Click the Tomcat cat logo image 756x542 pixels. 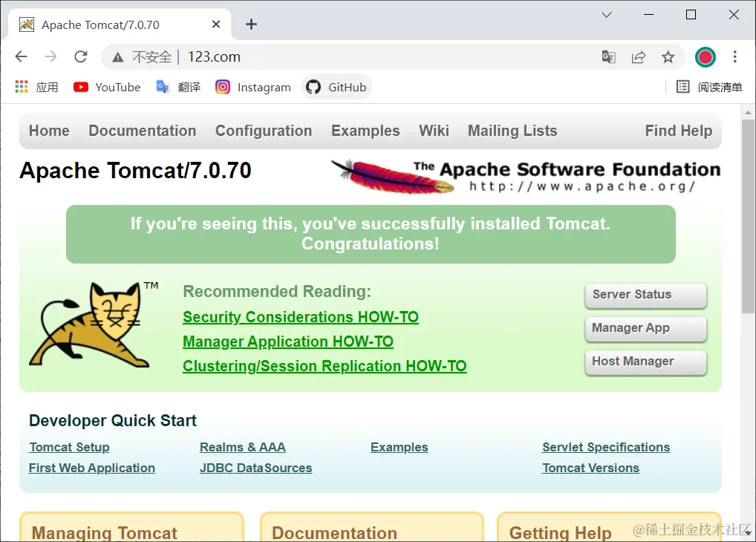pyautogui.click(x=93, y=325)
